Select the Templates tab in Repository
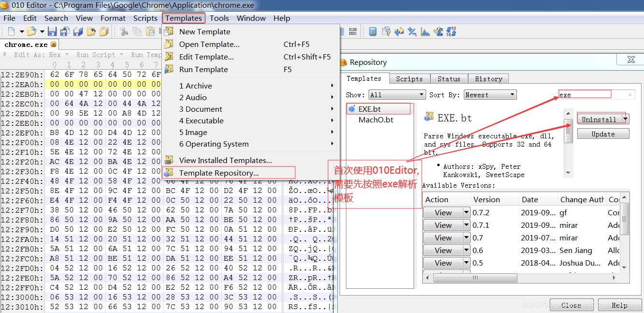Screen dimensions: 644x313 [364, 78]
